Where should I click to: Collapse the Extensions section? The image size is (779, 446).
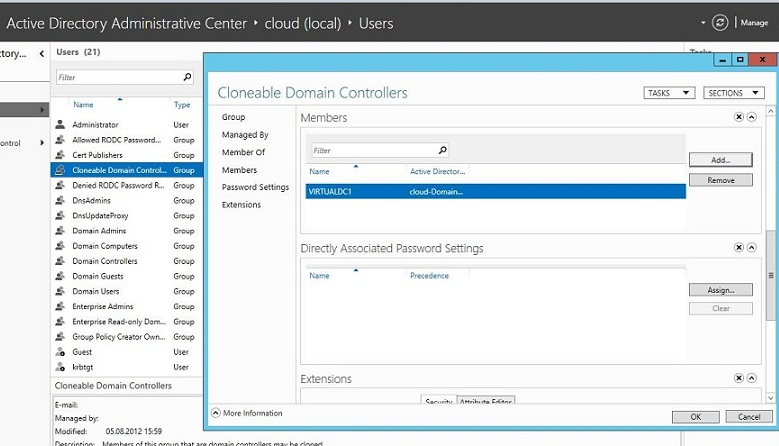click(x=752, y=378)
